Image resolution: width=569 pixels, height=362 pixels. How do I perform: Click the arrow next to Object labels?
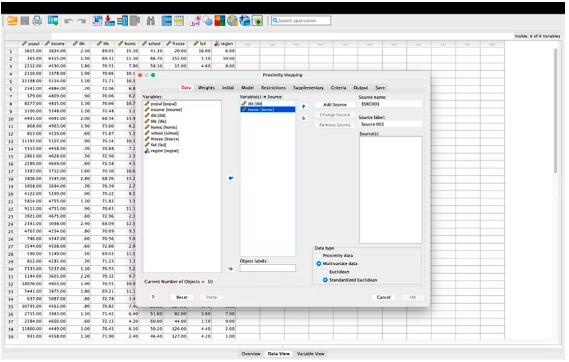(231, 269)
